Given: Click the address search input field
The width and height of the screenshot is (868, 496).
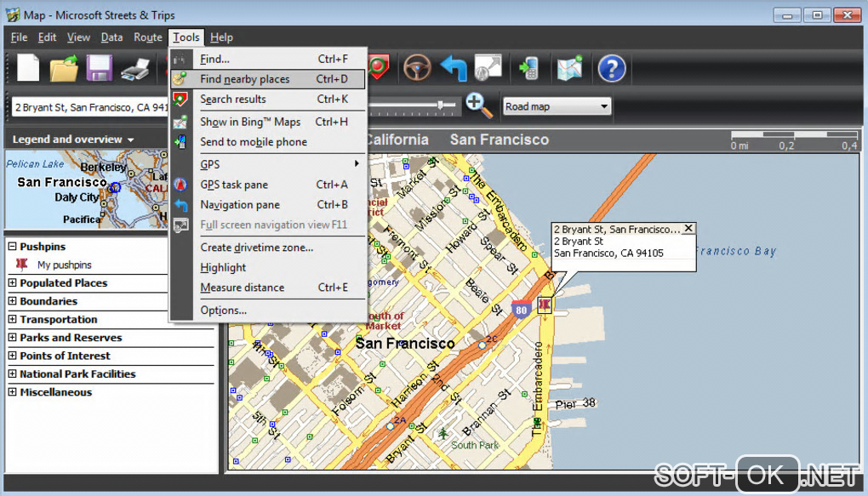Looking at the screenshot, I should click(x=90, y=107).
